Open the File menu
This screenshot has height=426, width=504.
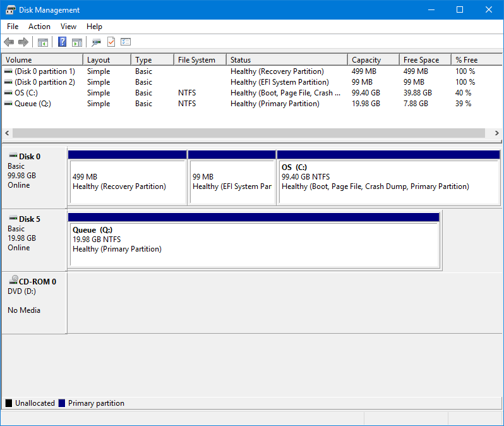pos(13,27)
